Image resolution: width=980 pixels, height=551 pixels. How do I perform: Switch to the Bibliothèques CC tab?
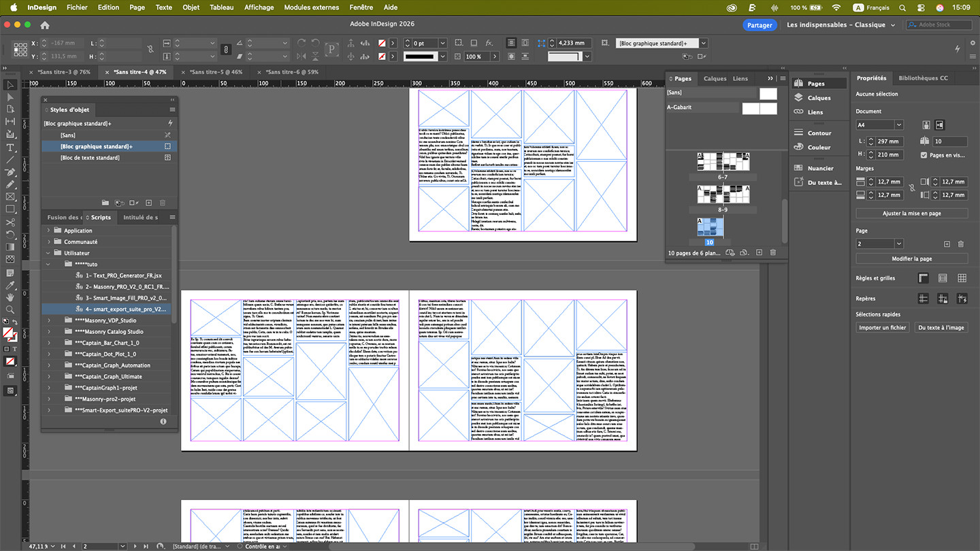(x=923, y=78)
